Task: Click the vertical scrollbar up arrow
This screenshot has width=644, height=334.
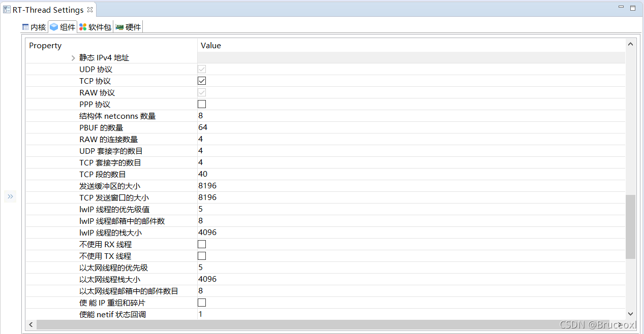Action: 631,45
